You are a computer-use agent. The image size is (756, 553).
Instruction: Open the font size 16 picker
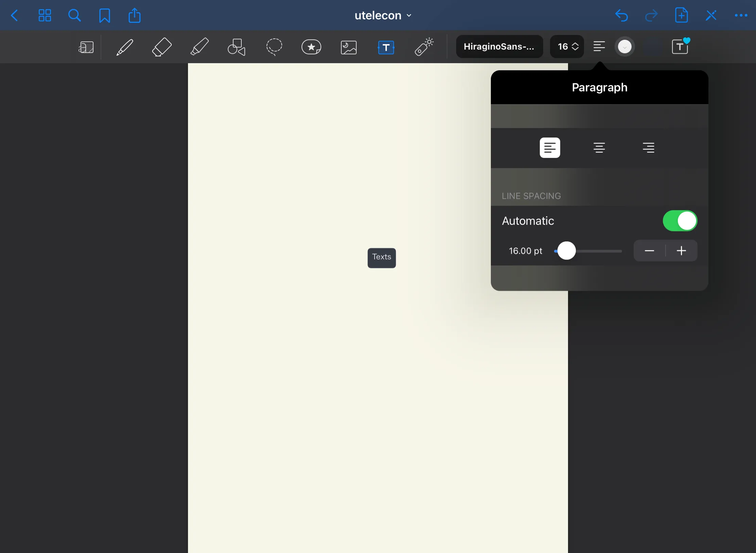pyautogui.click(x=567, y=47)
